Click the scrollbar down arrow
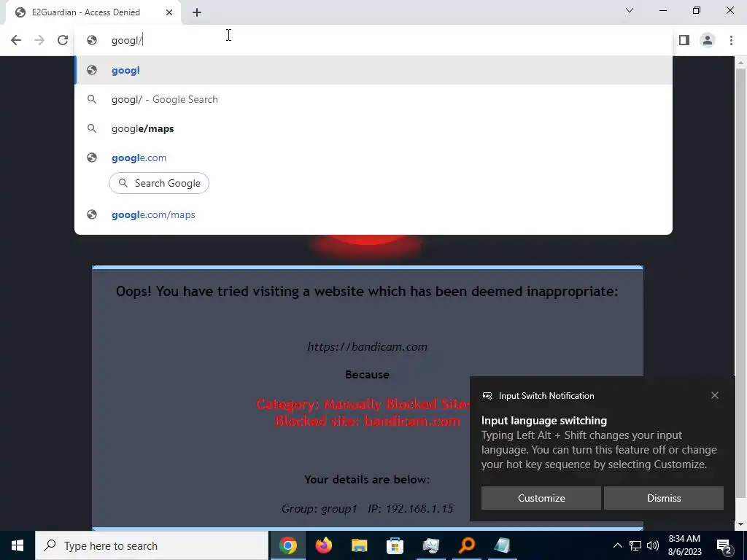This screenshot has height=560, width=747. tap(740, 524)
